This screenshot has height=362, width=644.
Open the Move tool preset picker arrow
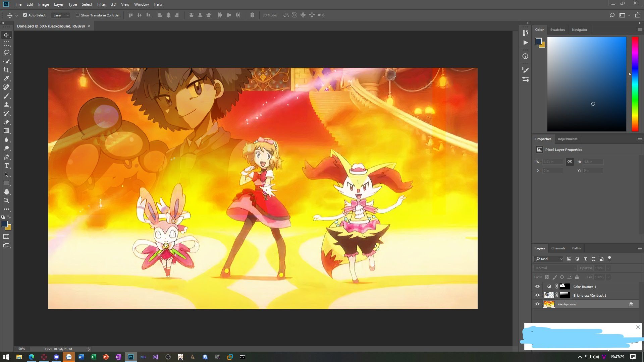coord(16,15)
